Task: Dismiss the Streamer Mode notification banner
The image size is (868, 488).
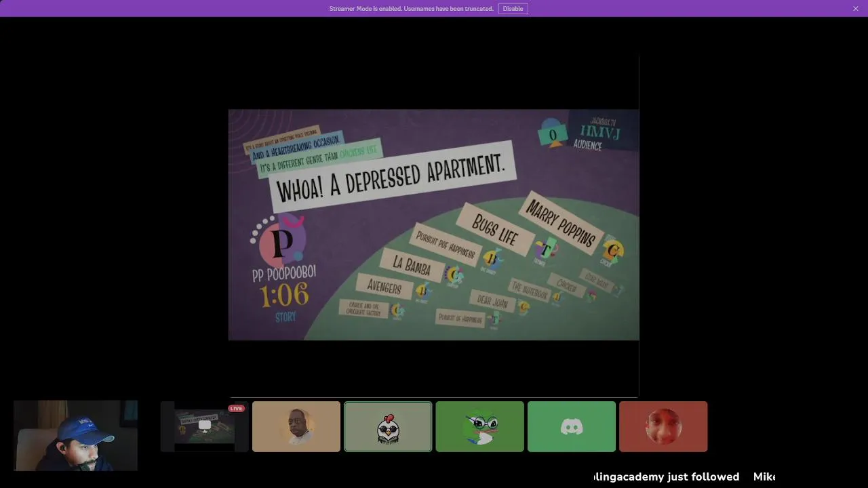Action: [856, 9]
